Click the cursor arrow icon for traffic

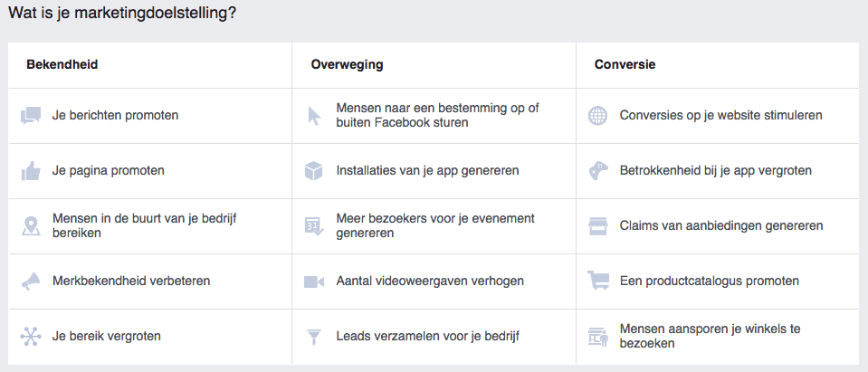click(x=314, y=116)
